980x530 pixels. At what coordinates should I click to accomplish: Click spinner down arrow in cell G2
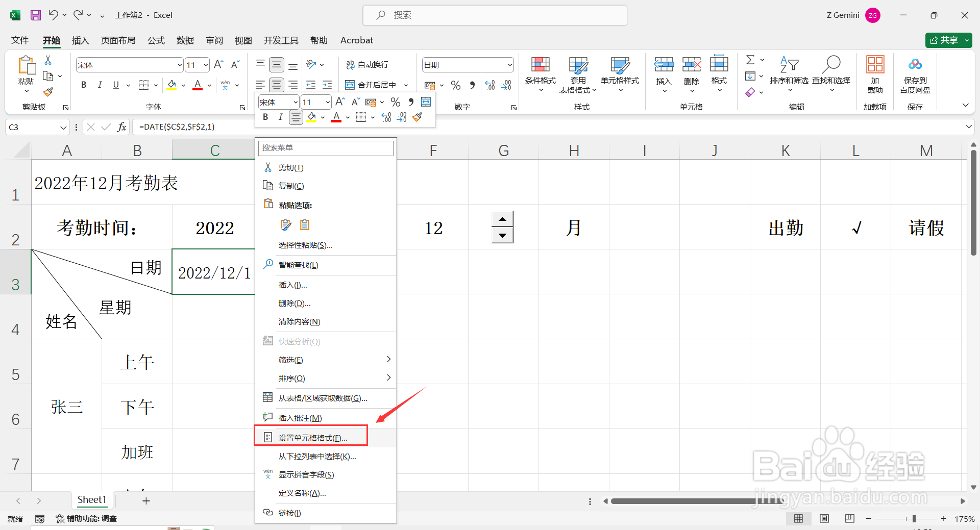point(502,235)
